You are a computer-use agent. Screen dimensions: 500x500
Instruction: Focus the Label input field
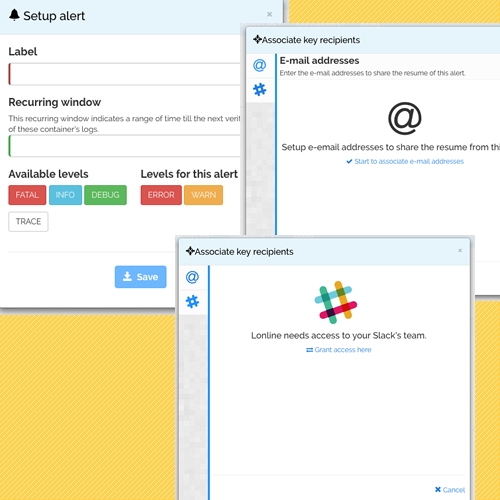coord(125,74)
